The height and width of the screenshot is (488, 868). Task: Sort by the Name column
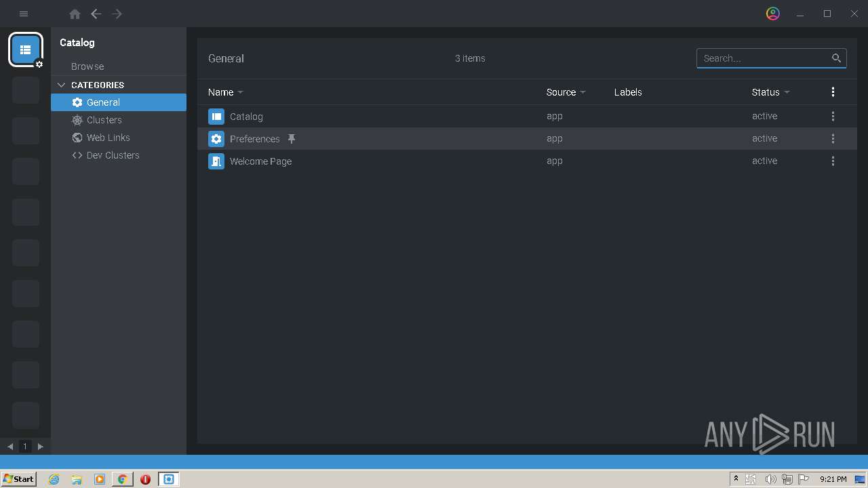[225, 92]
